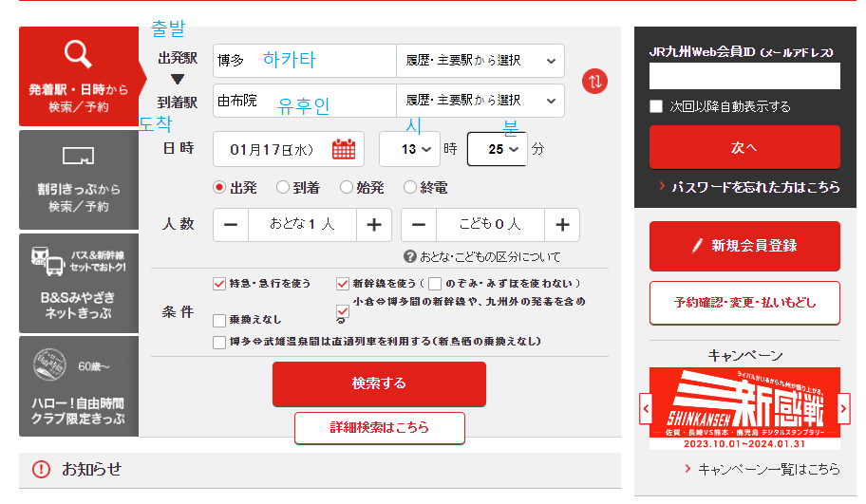
Task: Open キャンペーン一覧はこちら link
Action: coord(769,469)
